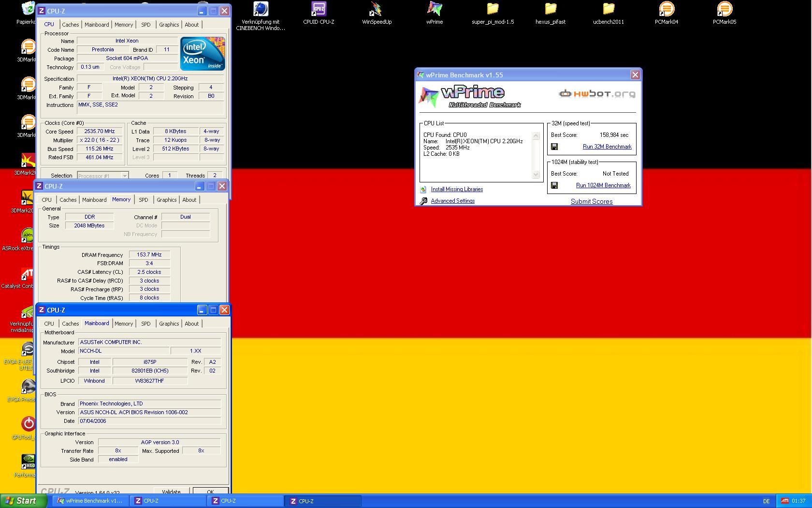
Task: Click the Submit Scores link
Action: pyautogui.click(x=592, y=201)
